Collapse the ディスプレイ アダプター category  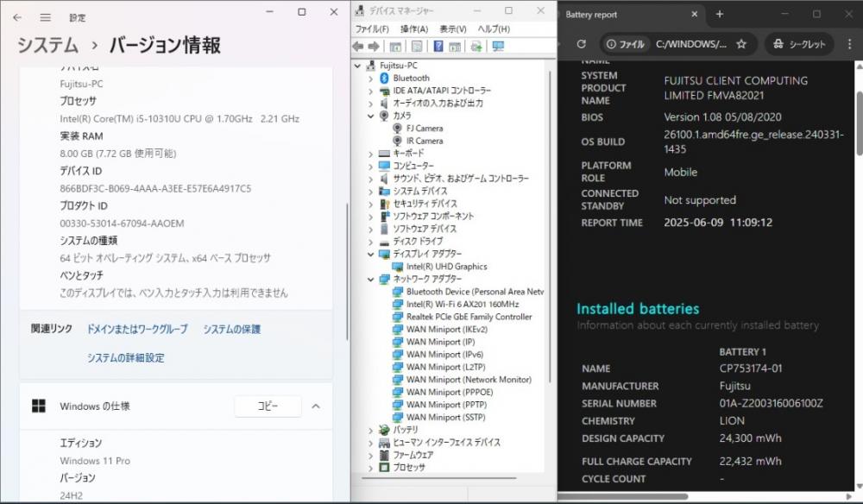pyautogui.click(x=370, y=255)
